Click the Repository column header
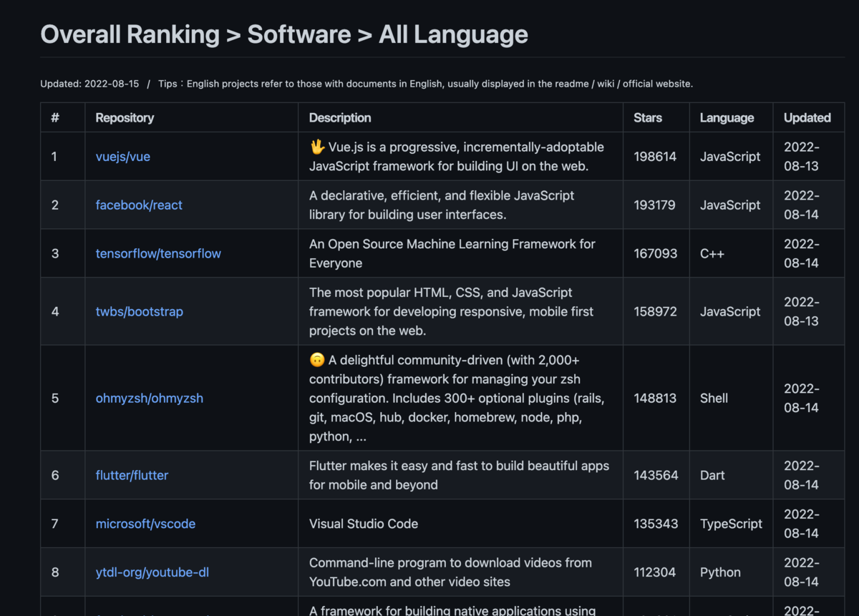The image size is (859, 616). coord(125,117)
